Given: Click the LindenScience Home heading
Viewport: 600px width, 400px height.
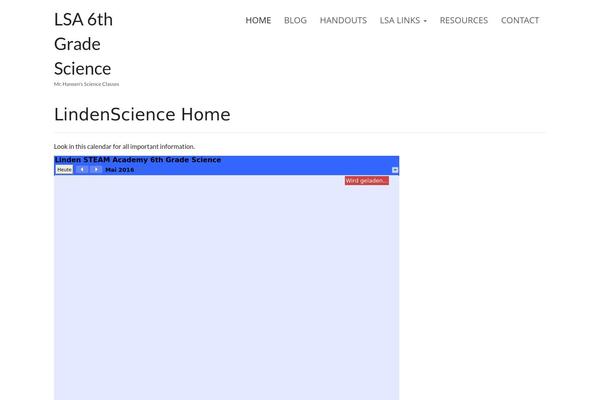Looking at the screenshot, I should tap(142, 114).
